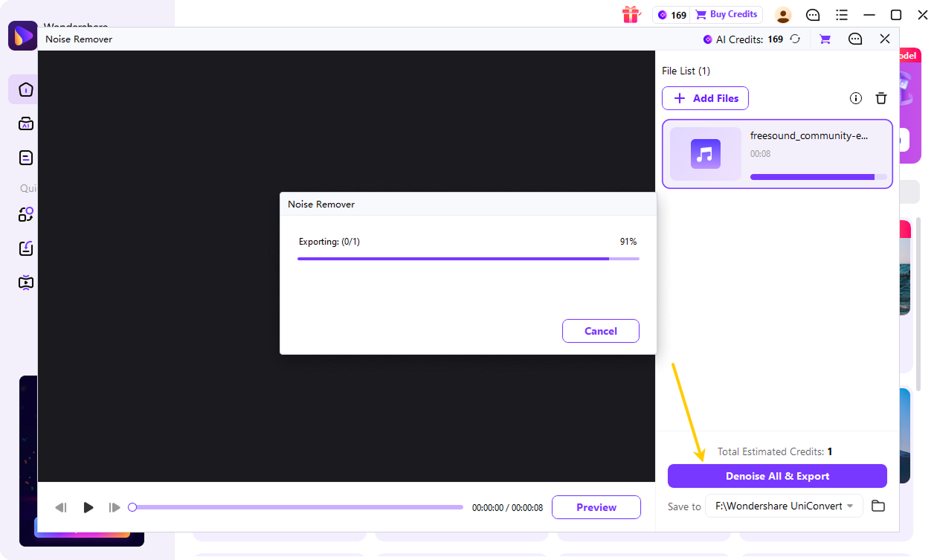
Task: Click the file's progress bar in list
Action: (x=818, y=177)
